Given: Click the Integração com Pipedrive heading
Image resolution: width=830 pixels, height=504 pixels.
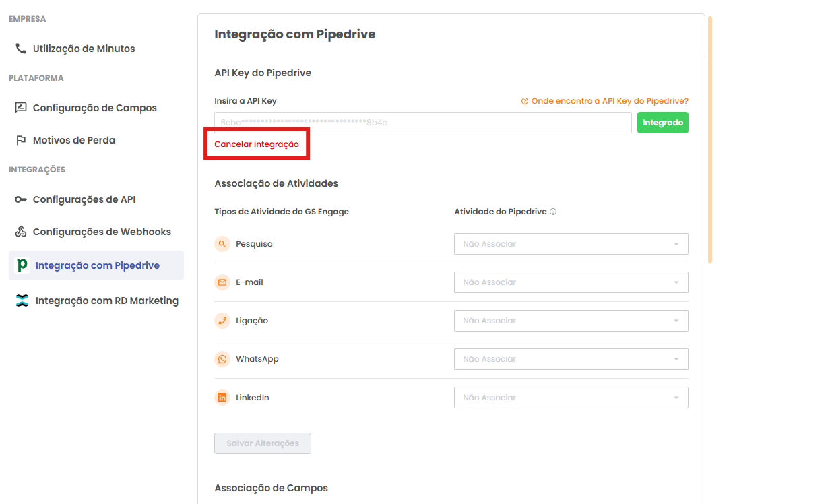Looking at the screenshot, I should tap(295, 34).
